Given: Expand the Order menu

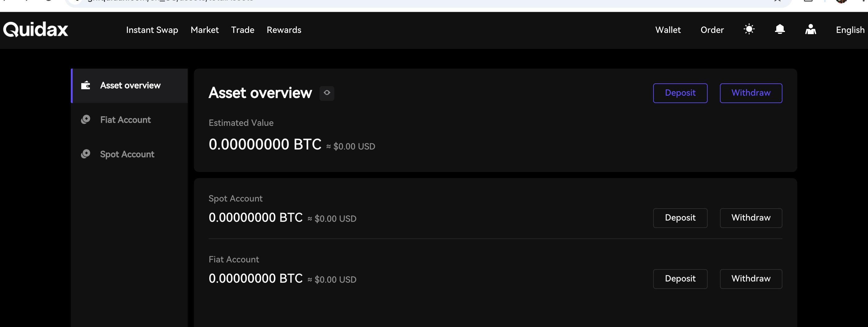Looking at the screenshot, I should pos(712,30).
